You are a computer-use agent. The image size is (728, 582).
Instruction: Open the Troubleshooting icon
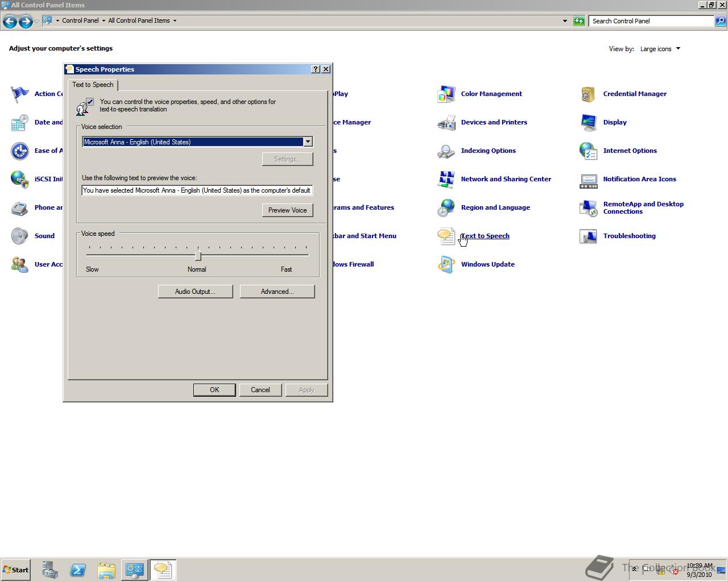coord(589,236)
